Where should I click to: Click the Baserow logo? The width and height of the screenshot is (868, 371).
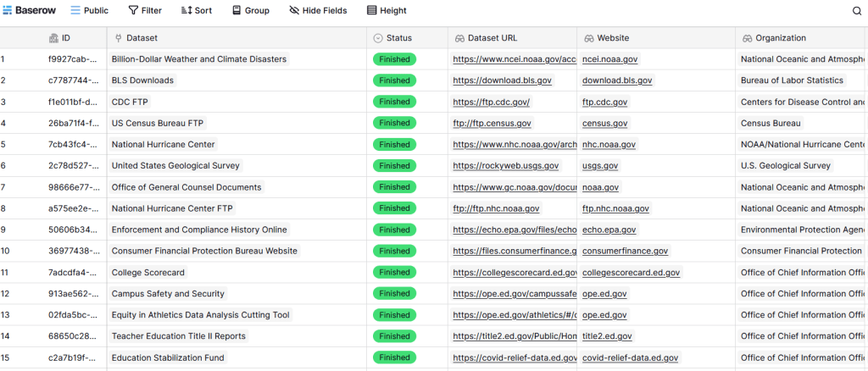[30, 11]
